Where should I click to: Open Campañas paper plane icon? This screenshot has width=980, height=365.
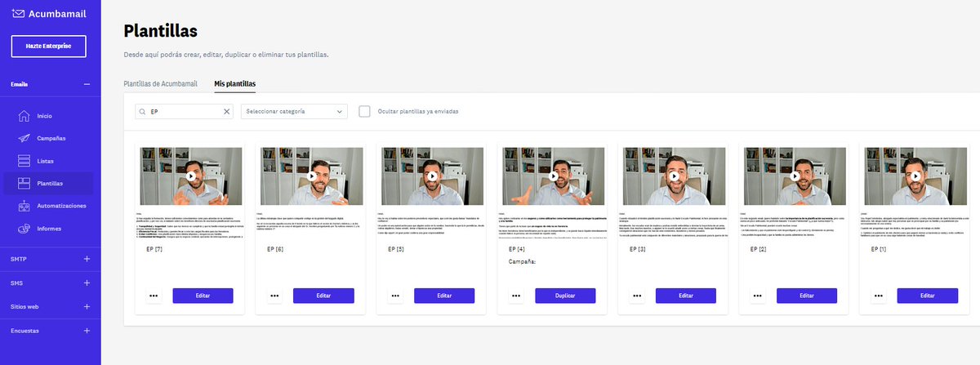(24, 138)
